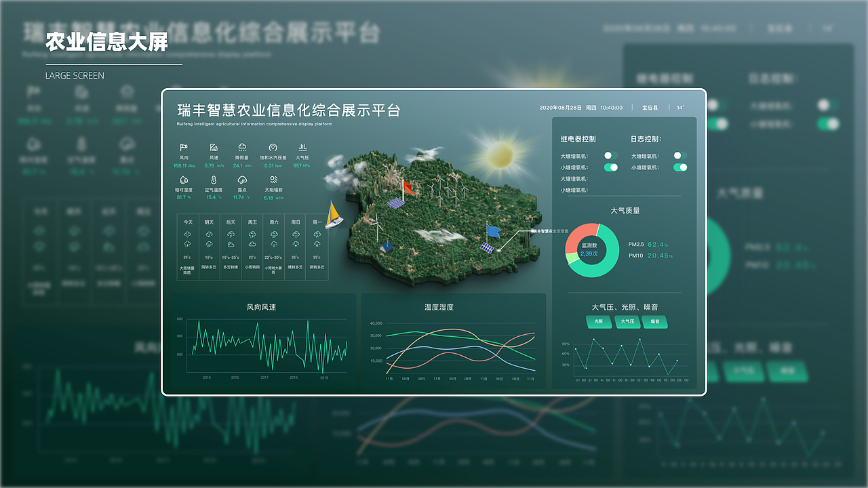
Task: Click the sun above the 3D map
Action: [500, 154]
